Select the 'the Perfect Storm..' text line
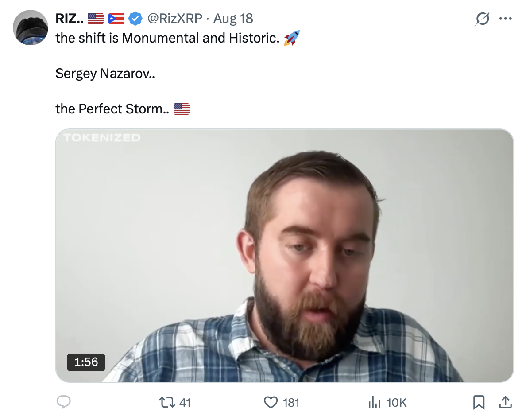Viewport: 526px width, 420px height. coord(112,109)
